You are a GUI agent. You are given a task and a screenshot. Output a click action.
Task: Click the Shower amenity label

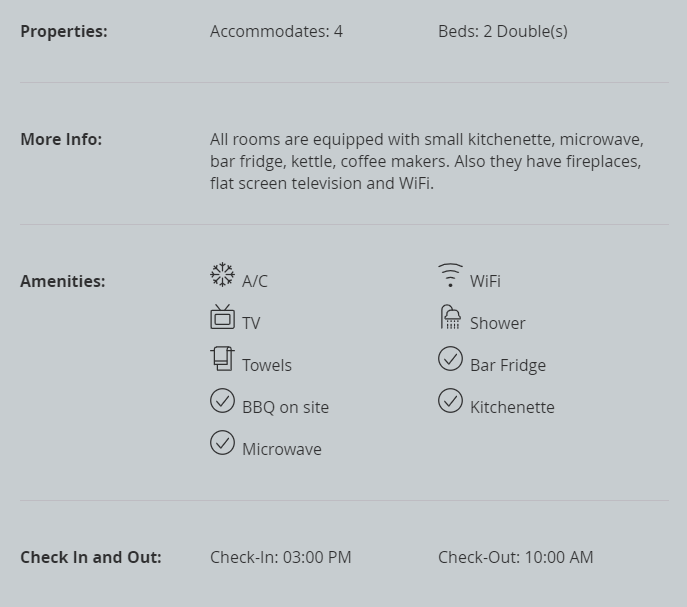click(497, 323)
